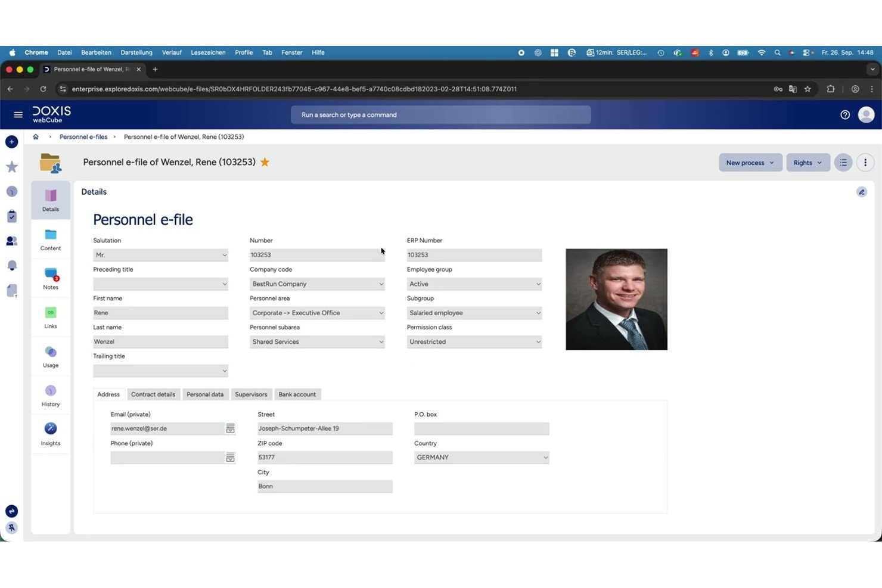This screenshot has width=882, height=588.
Task: Open the Usage panel
Action: (51, 356)
